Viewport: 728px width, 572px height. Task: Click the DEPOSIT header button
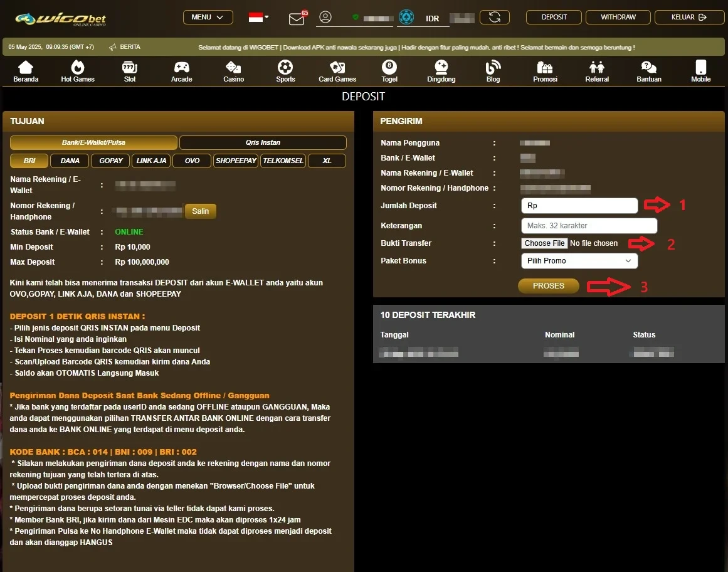tap(554, 17)
